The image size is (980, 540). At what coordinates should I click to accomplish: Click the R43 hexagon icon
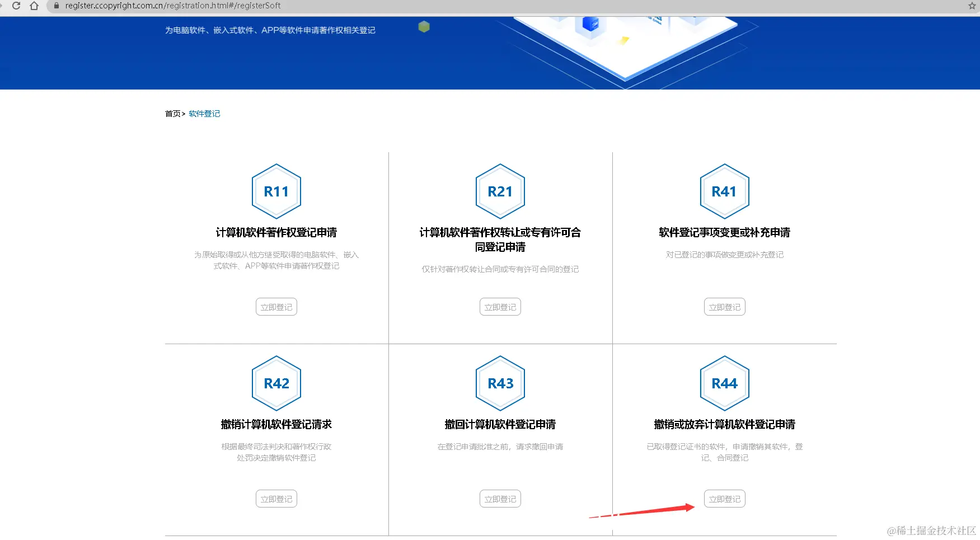(500, 383)
